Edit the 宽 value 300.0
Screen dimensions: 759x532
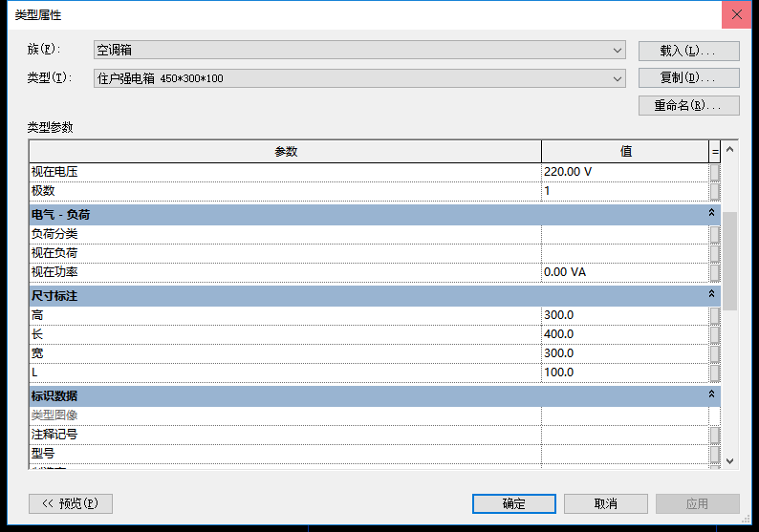(x=625, y=353)
